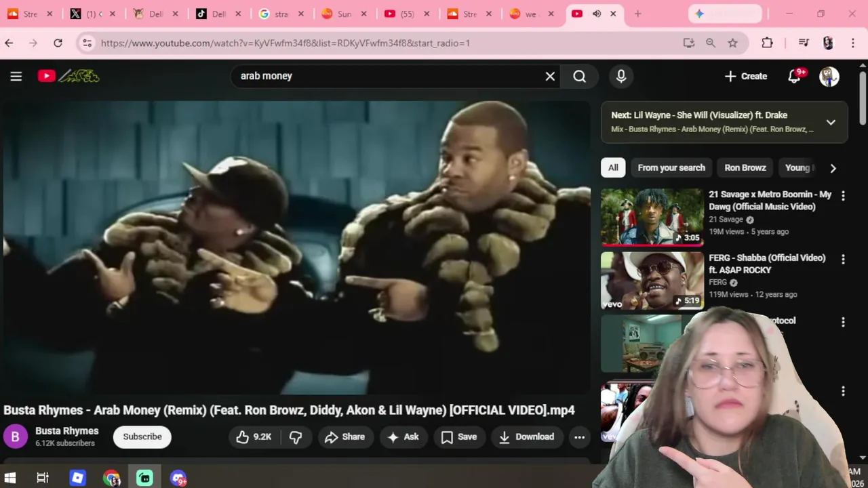Viewport: 868px width, 488px height.
Task: Show more filter chips with arrow
Action: [x=833, y=168]
